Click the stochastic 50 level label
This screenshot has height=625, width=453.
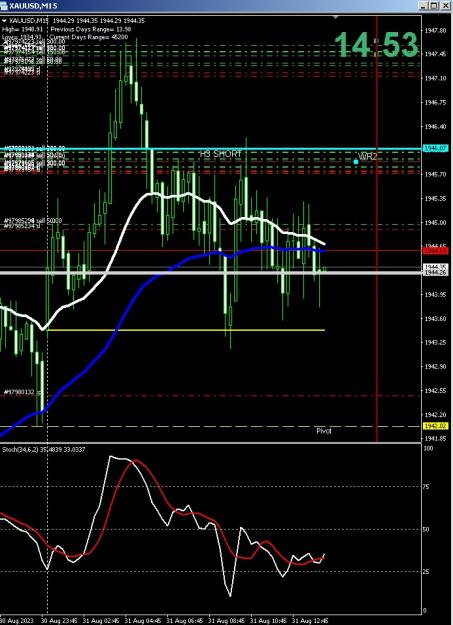pyautogui.click(x=427, y=529)
